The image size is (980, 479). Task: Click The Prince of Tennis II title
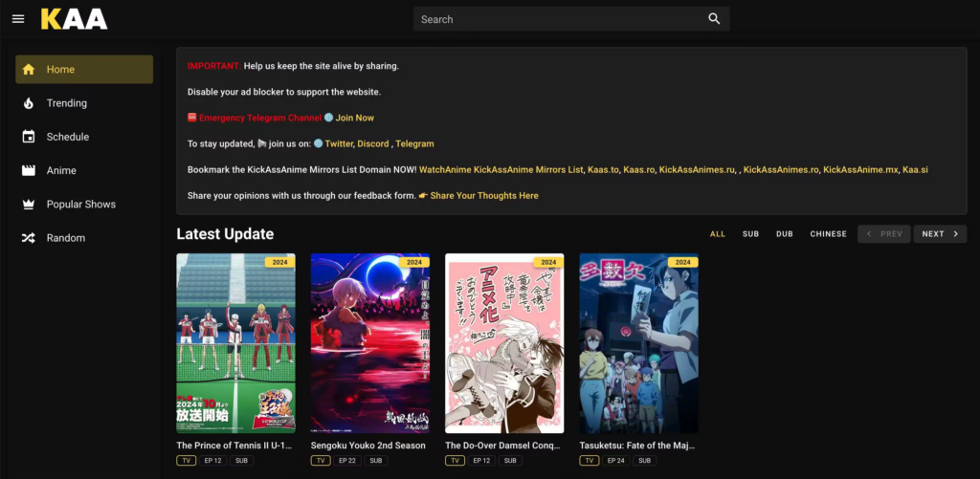pyautogui.click(x=234, y=446)
